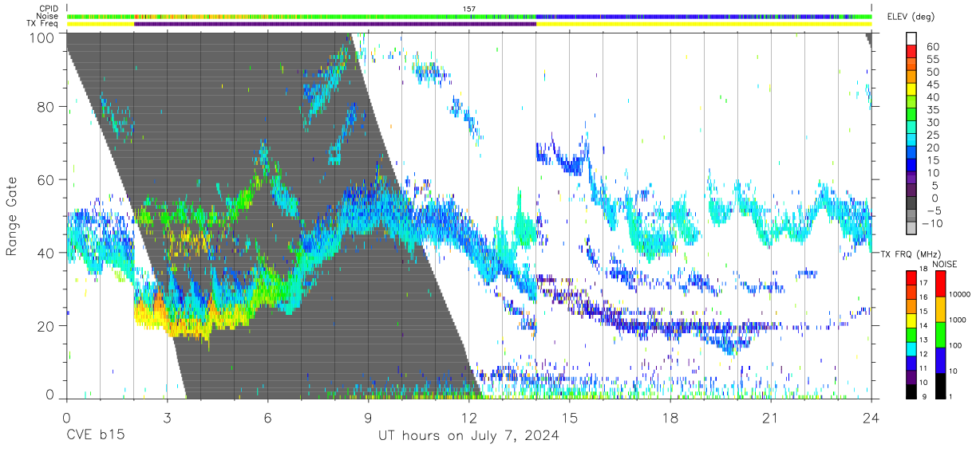
Task: Click the NOISE bar label 1000
Action: [959, 320]
